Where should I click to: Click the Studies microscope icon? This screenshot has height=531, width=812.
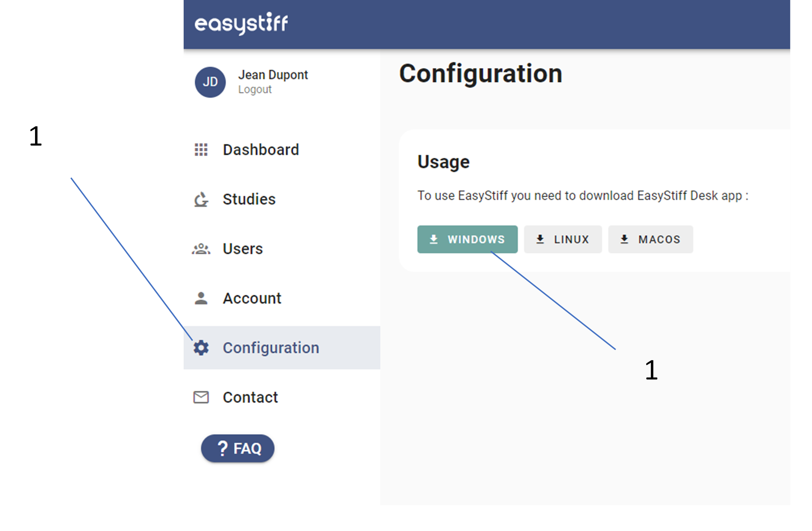point(201,199)
